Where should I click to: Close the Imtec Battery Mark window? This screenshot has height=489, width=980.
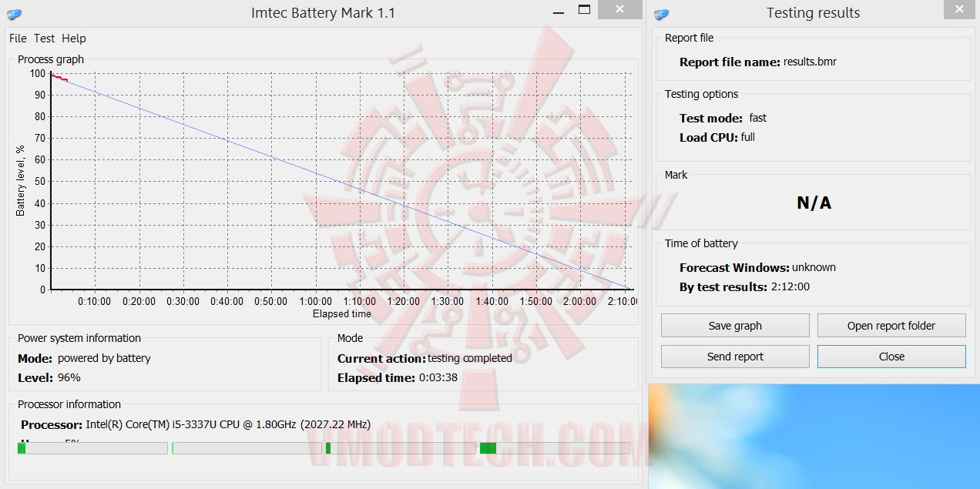(621, 9)
